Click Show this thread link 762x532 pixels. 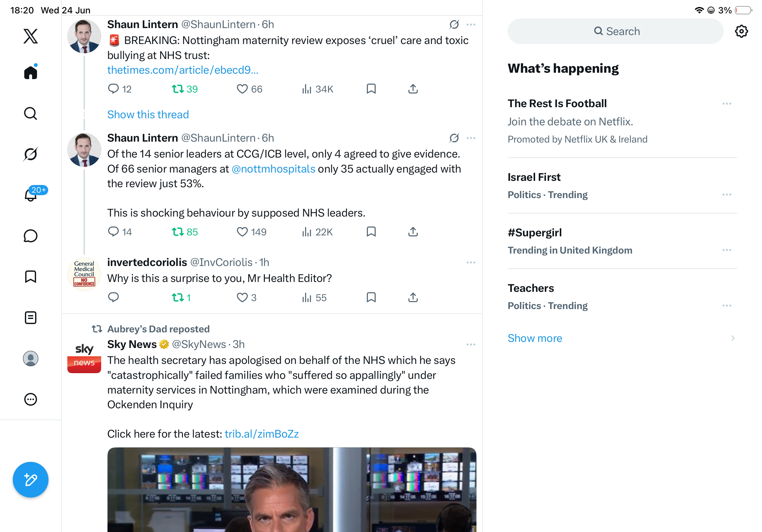(x=148, y=115)
